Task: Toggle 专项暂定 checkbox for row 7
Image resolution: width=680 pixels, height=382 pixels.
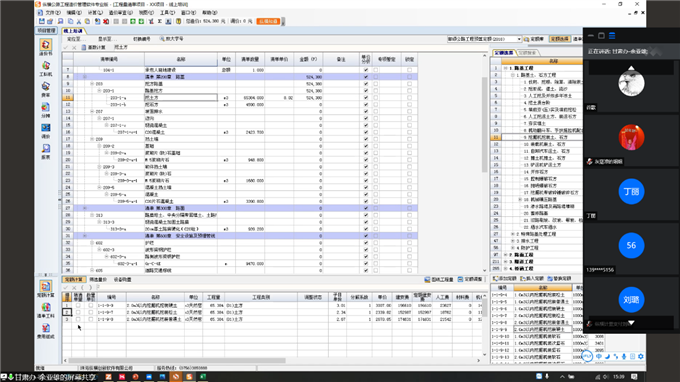Action: click(x=376, y=70)
